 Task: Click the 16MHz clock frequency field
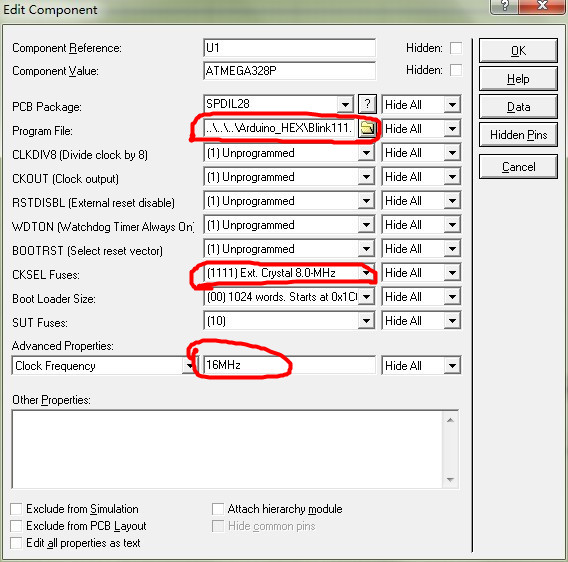coord(289,365)
